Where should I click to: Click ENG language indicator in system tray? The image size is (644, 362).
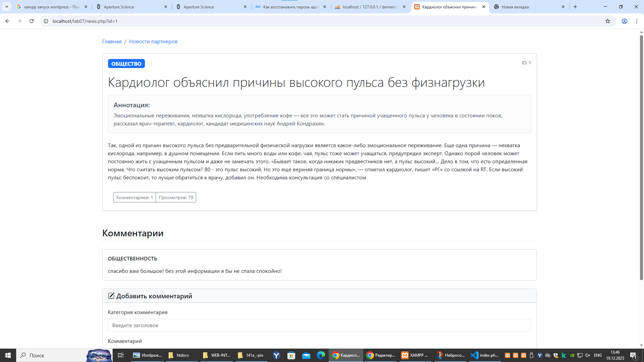[597, 355]
